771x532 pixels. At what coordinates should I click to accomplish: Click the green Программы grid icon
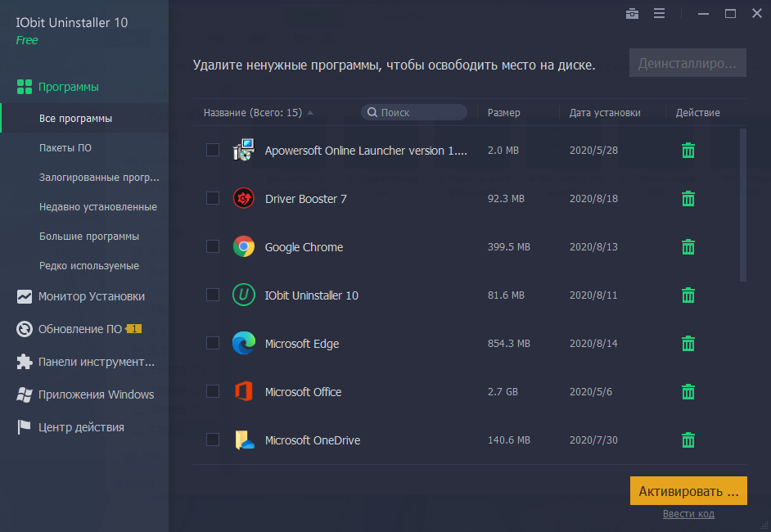point(24,87)
